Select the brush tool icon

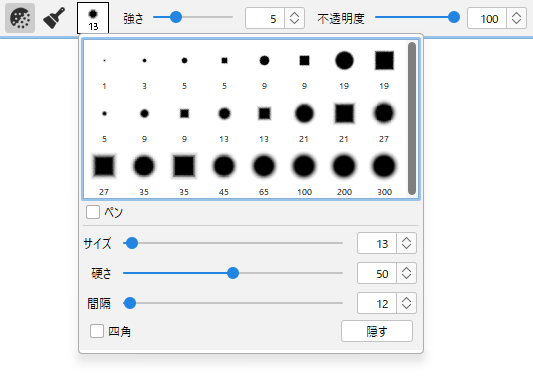point(54,18)
